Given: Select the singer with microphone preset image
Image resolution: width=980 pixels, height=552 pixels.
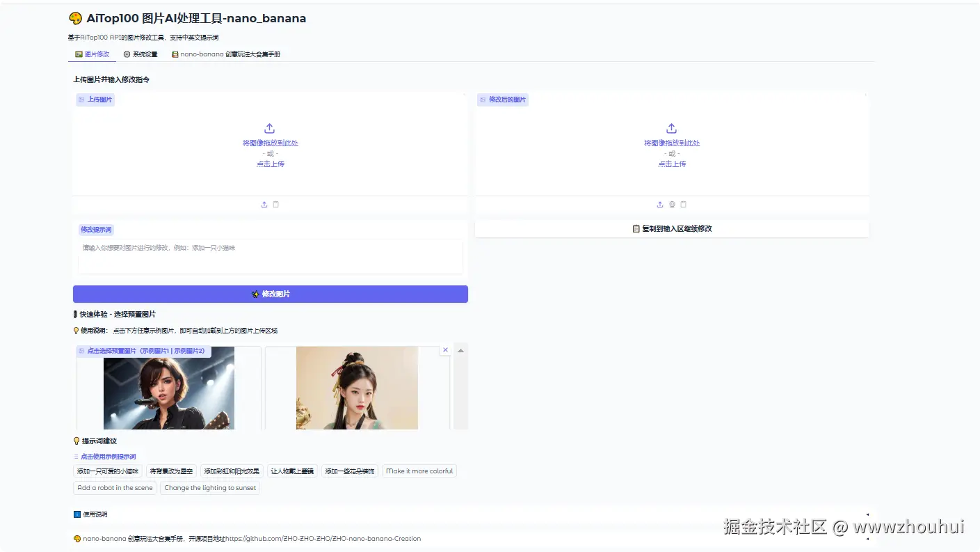Looking at the screenshot, I should (x=169, y=388).
